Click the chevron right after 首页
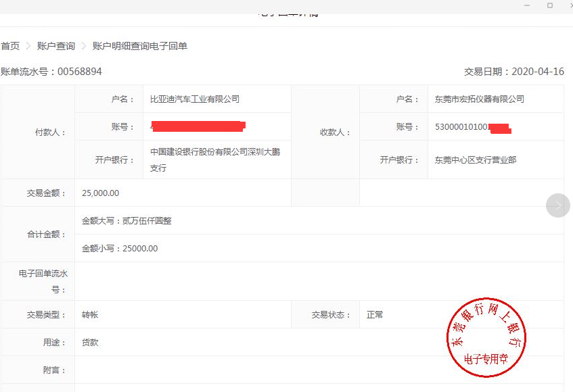573x392 pixels. tap(28, 46)
